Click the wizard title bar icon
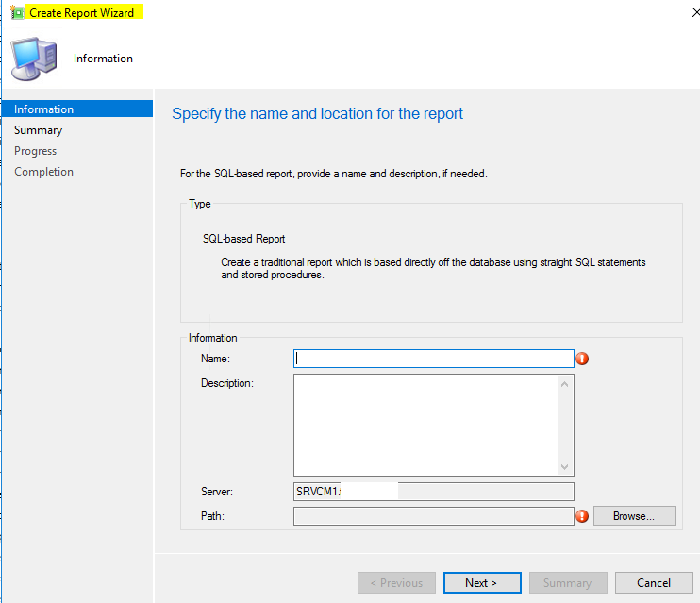 click(17, 12)
